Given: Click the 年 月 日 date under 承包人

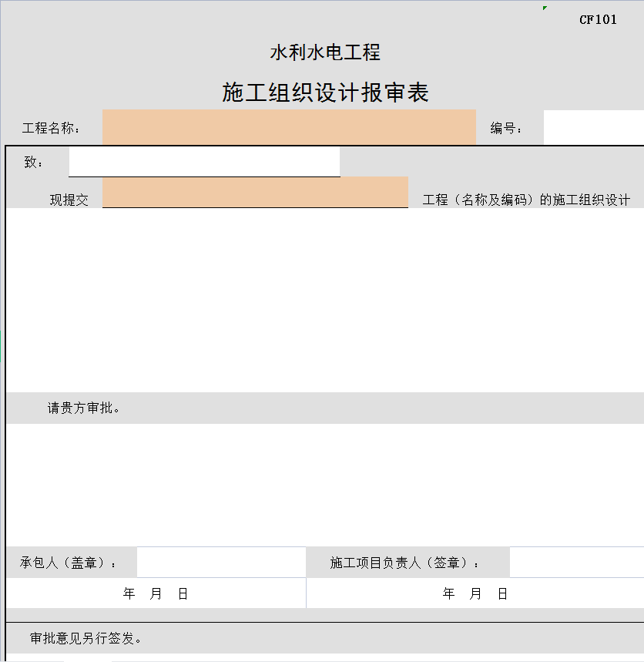Looking at the screenshot, I should (x=156, y=593).
